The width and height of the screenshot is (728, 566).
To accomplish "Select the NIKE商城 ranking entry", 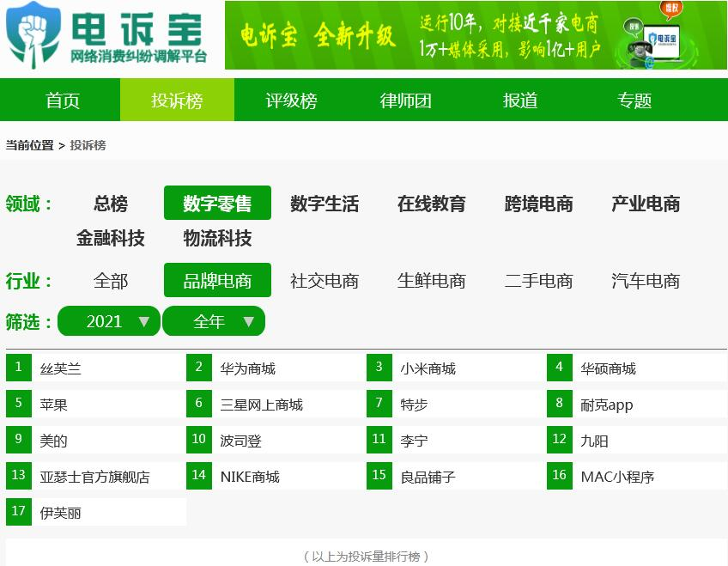I will click(276, 476).
